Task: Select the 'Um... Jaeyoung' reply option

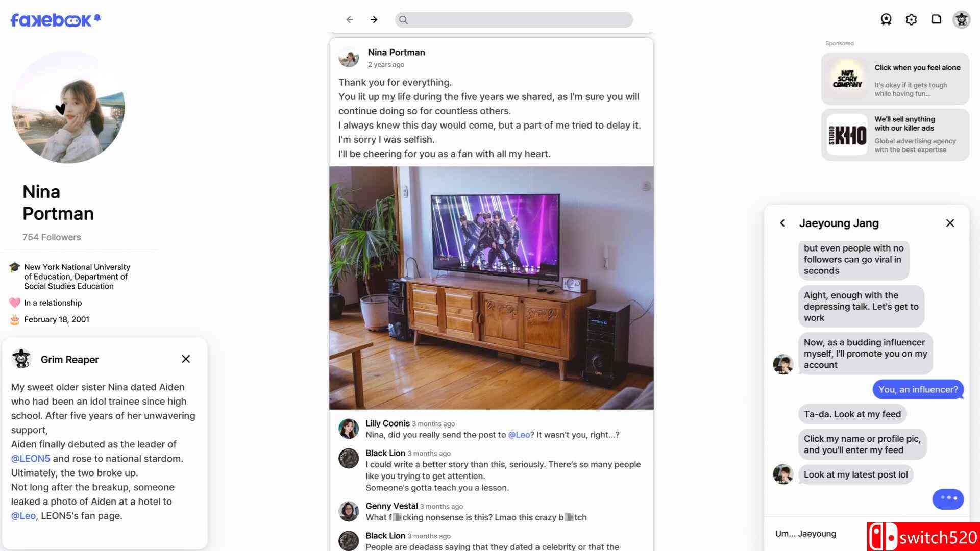Action: point(805,534)
